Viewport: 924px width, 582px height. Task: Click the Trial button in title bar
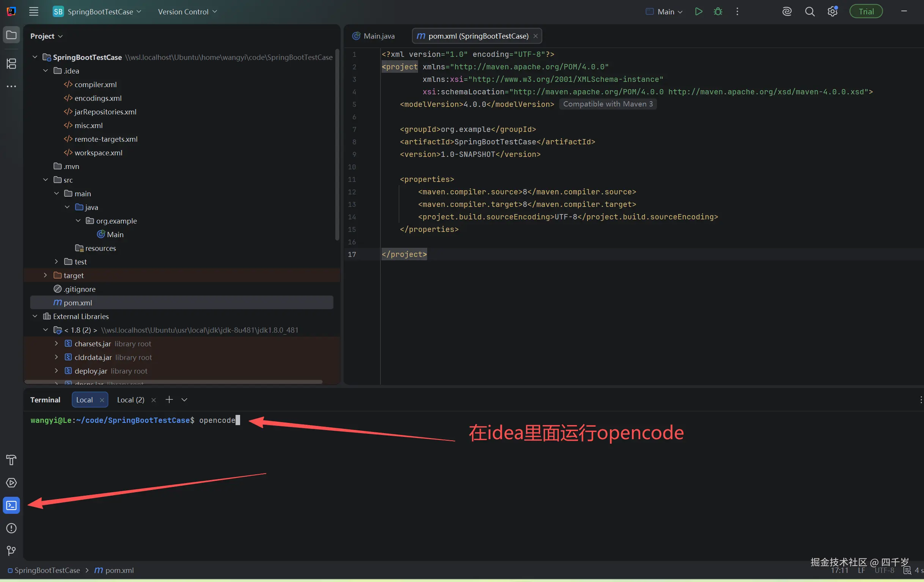(x=866, y=11)
